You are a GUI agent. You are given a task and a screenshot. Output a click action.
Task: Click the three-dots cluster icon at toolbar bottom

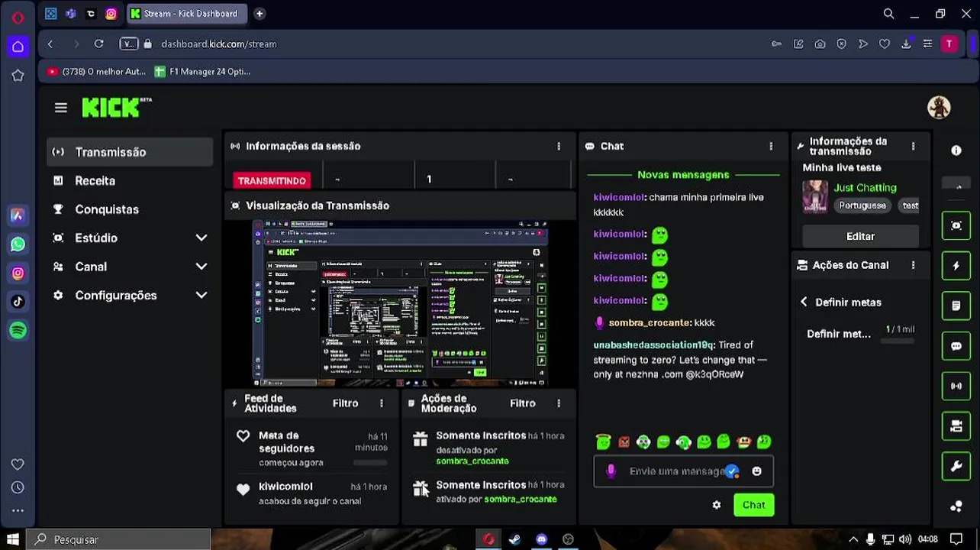point(956,506)
